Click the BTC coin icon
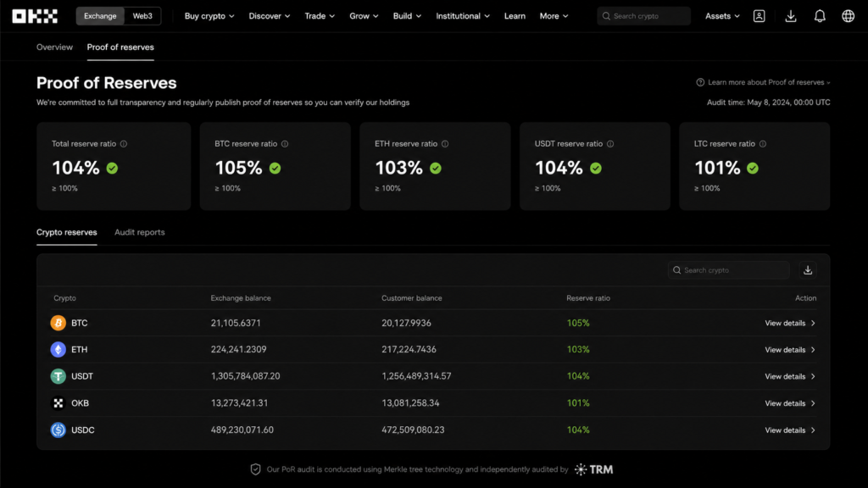868x488 pixels. tap(58, 323)
